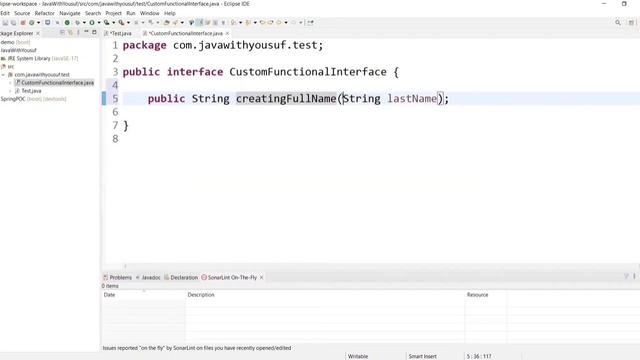Switch to the Problems tab
This screenshot has height=360, width=640.
[x=118, y=278]
